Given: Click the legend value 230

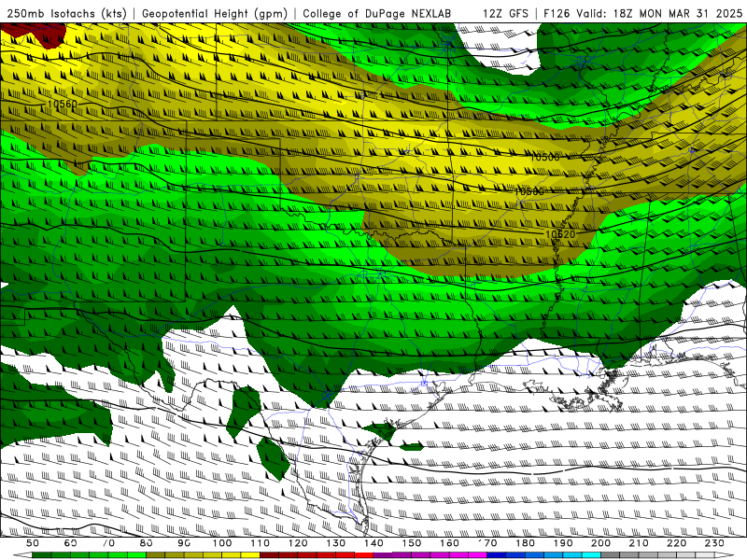Looking at the screenshot, I should tap(714, 543).
